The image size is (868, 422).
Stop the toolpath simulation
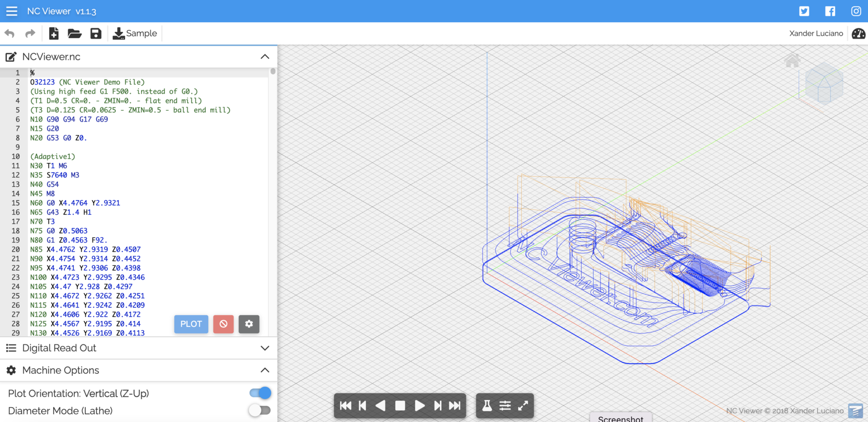tap(400, 406)
